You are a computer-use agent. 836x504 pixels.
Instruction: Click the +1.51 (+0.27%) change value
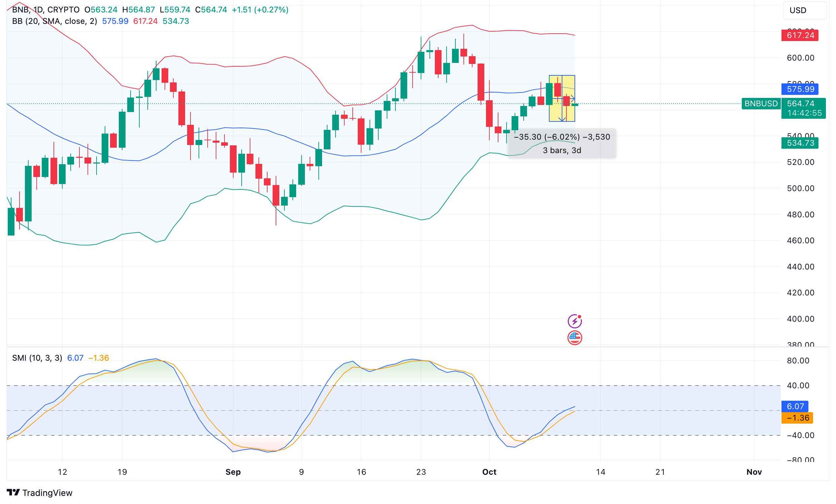point(260,9)
